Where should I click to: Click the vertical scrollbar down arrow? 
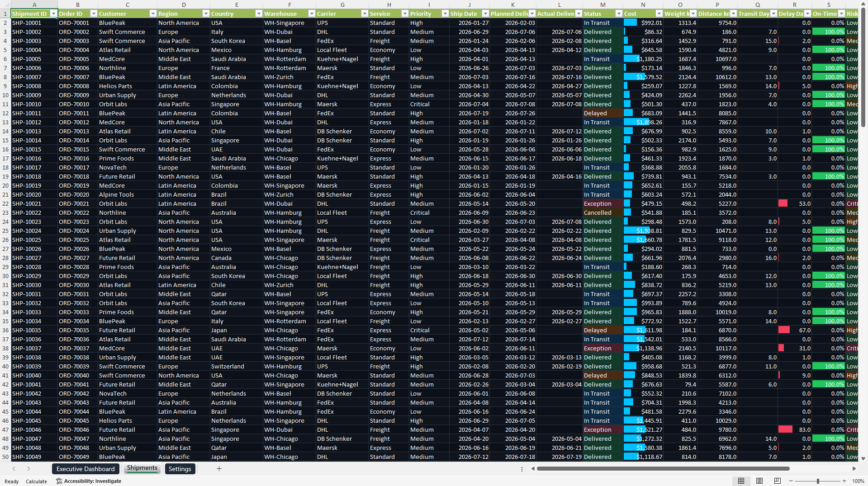point(863,458)
